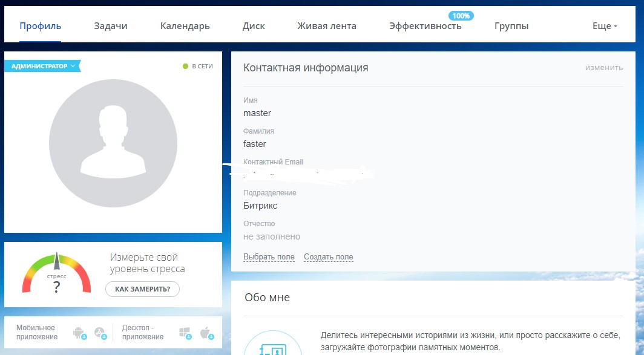Click the stress level gauge

56,275
